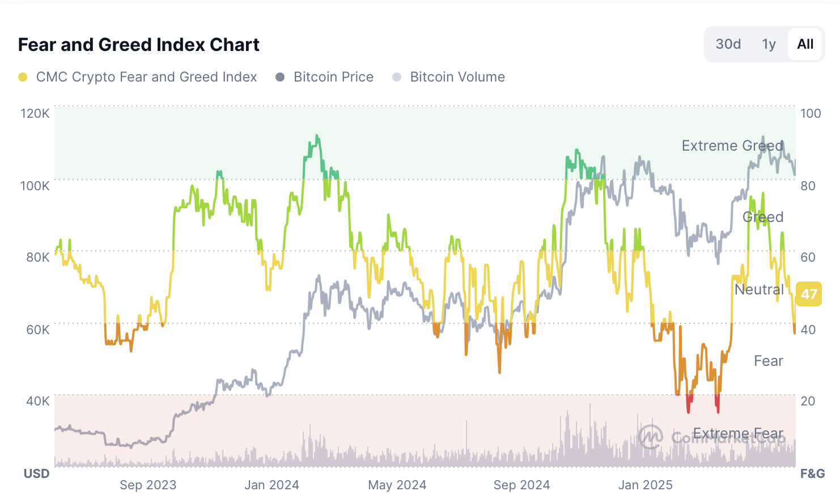Click the Extreme Greed zone label
The width and height of the screenshot is (840, 504).
coord(732,146)
